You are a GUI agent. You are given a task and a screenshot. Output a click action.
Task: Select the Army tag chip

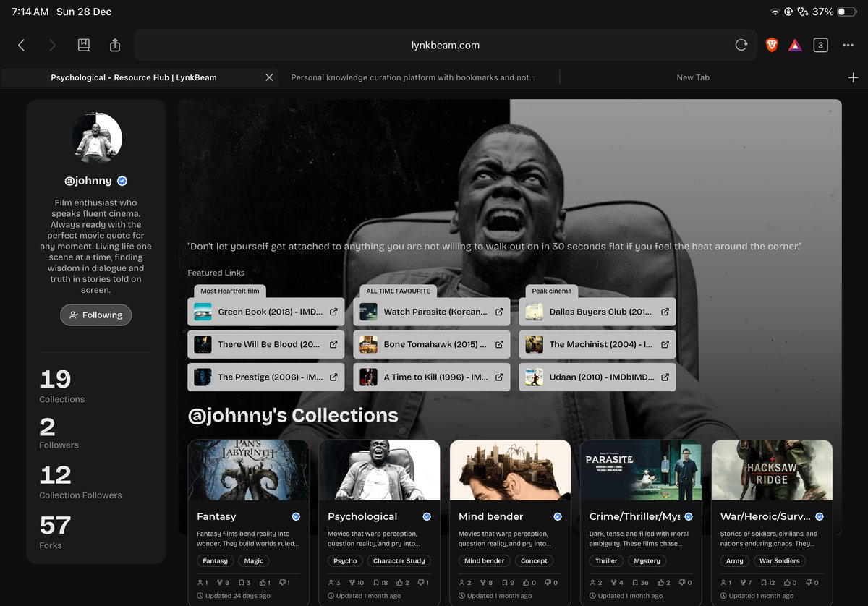[734, 560]
